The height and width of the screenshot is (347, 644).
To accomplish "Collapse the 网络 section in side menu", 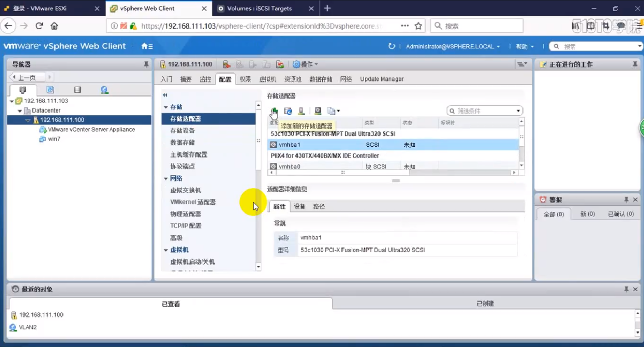I will [166, 179].
